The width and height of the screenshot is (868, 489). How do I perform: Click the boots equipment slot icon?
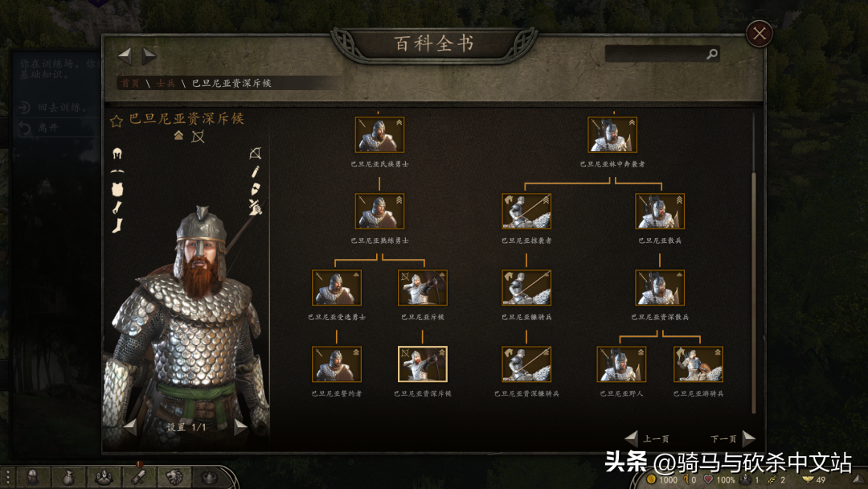click(117, 225)
